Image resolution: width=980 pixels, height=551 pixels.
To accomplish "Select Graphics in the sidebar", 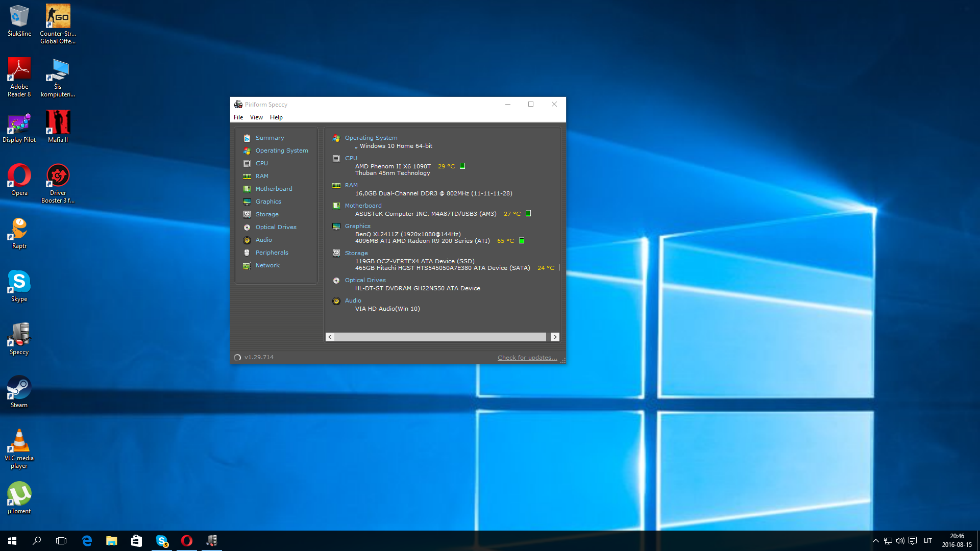I will click(x=268, y=202).
